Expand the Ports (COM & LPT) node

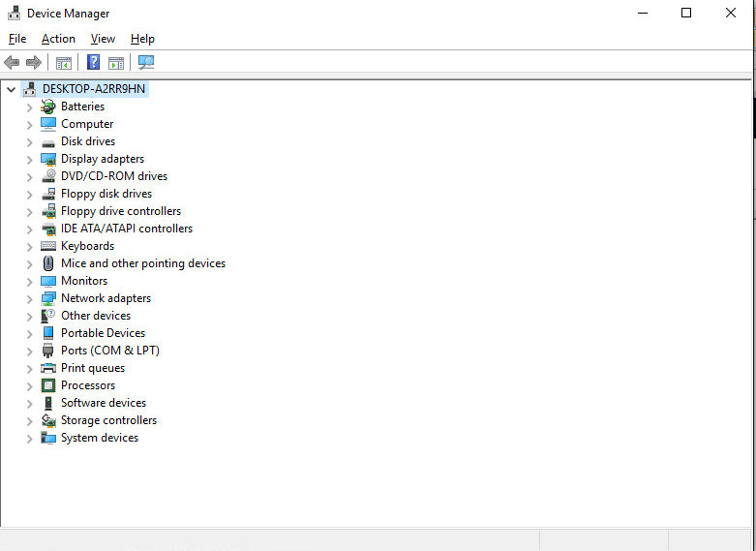(x=29, y=351)
